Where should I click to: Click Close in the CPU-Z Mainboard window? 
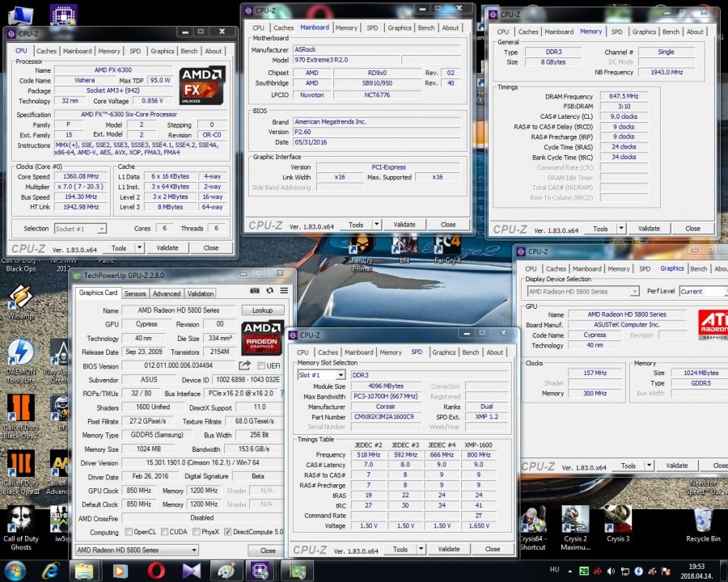click(448, 224)
